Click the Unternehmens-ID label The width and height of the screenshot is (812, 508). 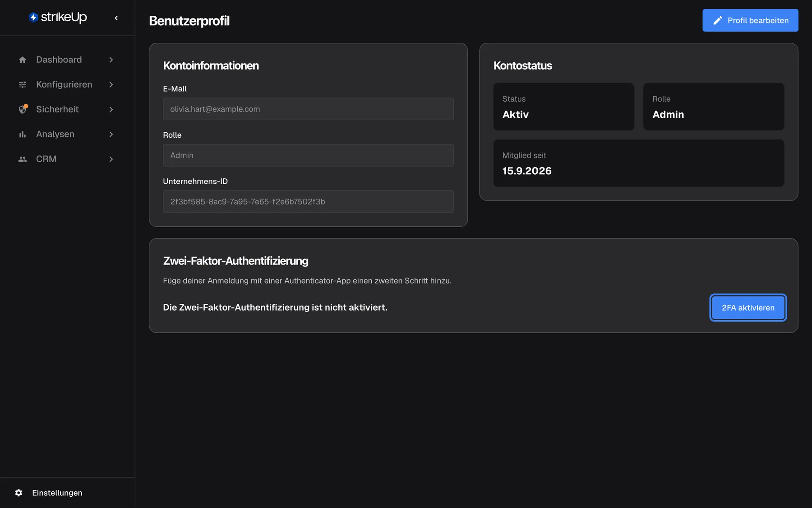pyautogui.click(x=195, y=181)
